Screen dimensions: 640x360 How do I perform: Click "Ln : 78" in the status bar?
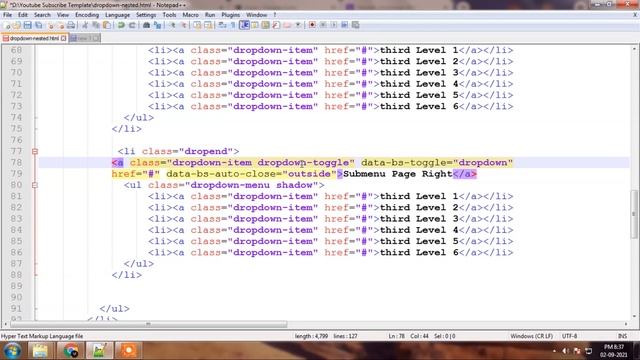click(396, 336)
